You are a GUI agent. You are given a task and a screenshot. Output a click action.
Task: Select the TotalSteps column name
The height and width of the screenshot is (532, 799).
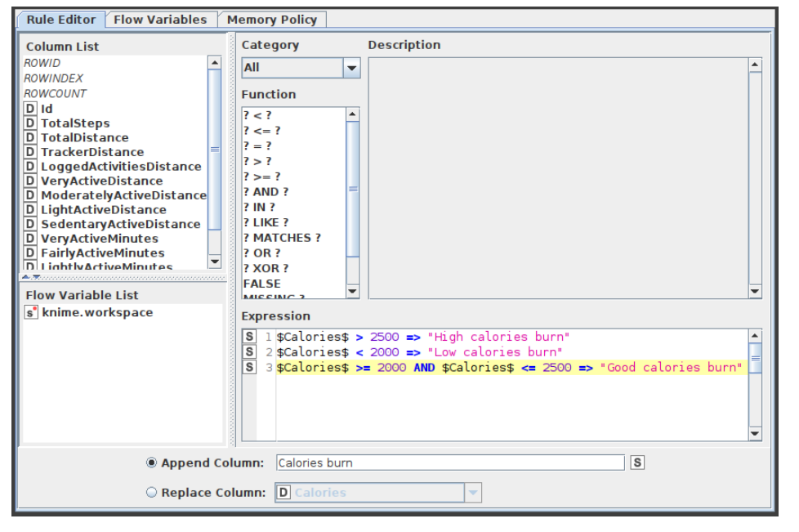click(75, 123)
